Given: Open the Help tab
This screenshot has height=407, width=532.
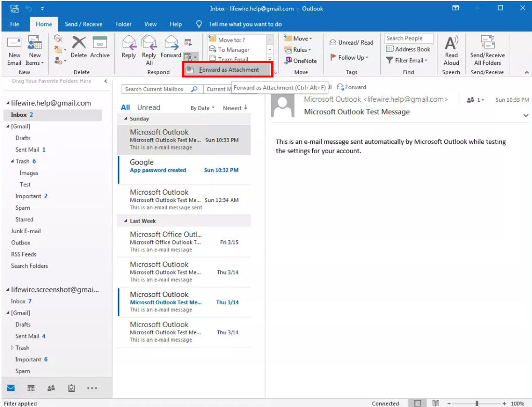Looking at the screenshot, I should coord(176,24).
